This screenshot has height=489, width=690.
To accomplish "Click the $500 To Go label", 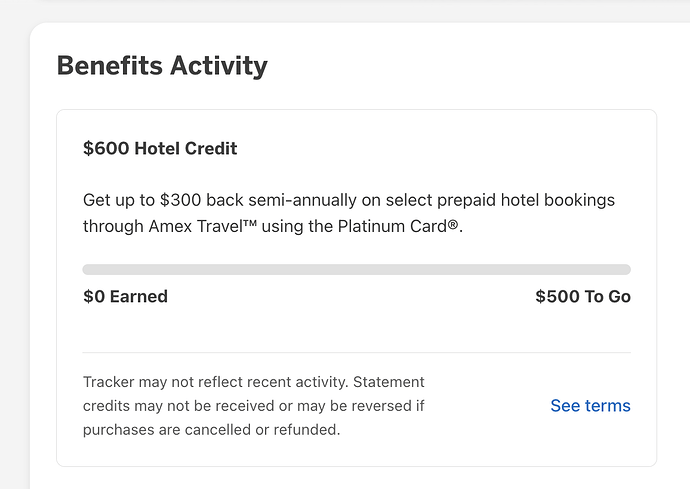I will [x=583, y=296].
